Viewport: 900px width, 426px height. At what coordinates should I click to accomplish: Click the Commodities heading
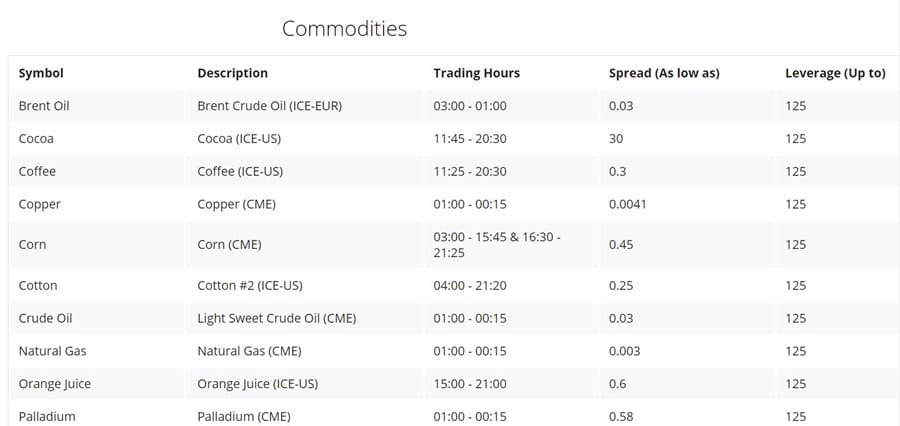(x=344, y=28)
